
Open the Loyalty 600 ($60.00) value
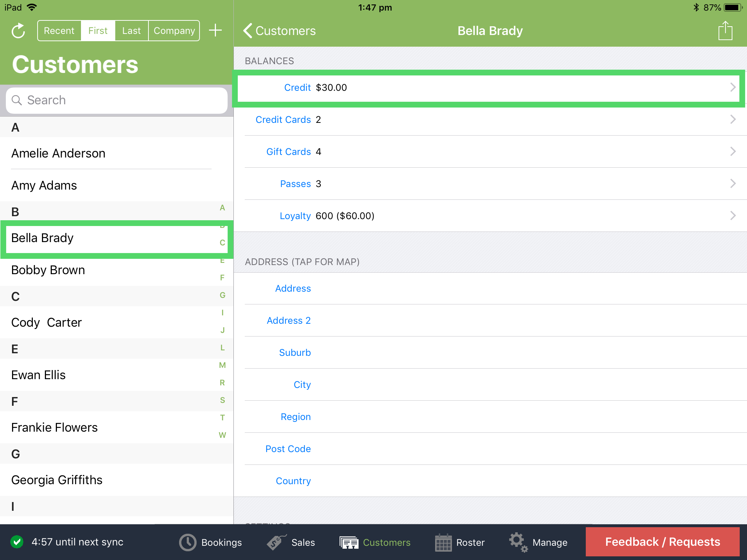tap(345, 216)
